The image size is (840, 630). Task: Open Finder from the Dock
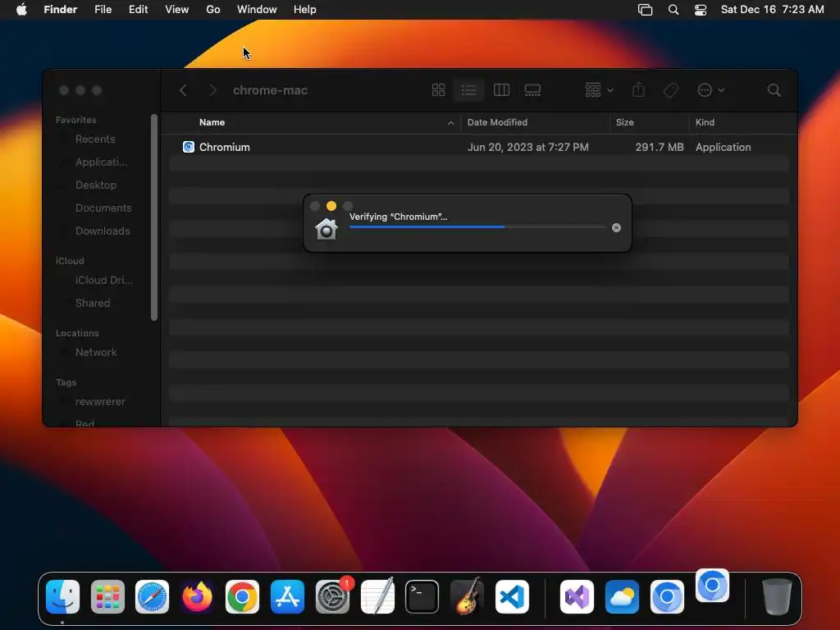[62, 597]
